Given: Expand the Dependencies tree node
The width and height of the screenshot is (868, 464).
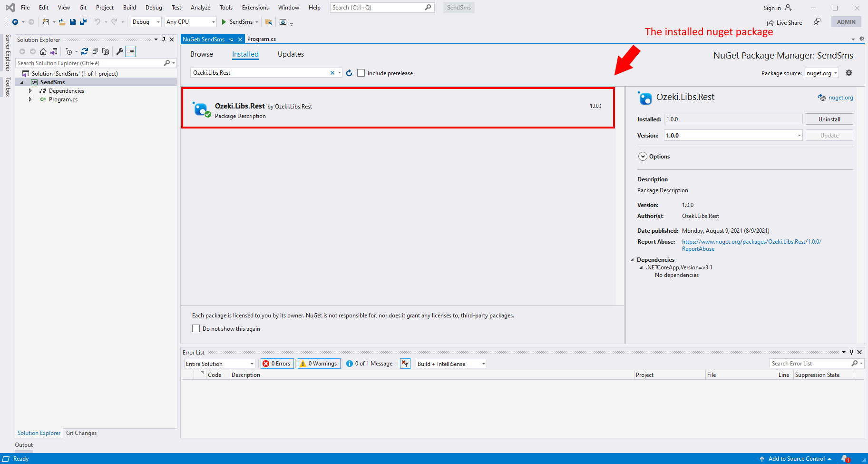Looking at the screenshot, I should click(30, 91).
